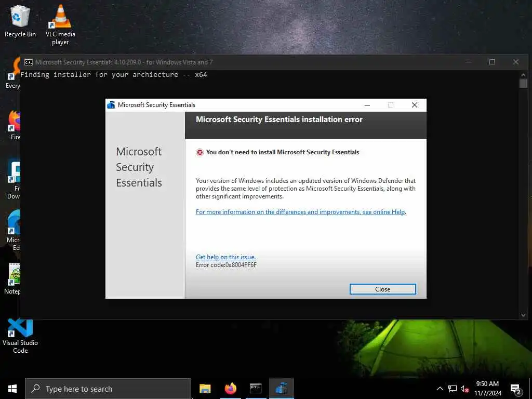
Task: Open the clock showing 9:50 AM
Action: click(487, 389)
